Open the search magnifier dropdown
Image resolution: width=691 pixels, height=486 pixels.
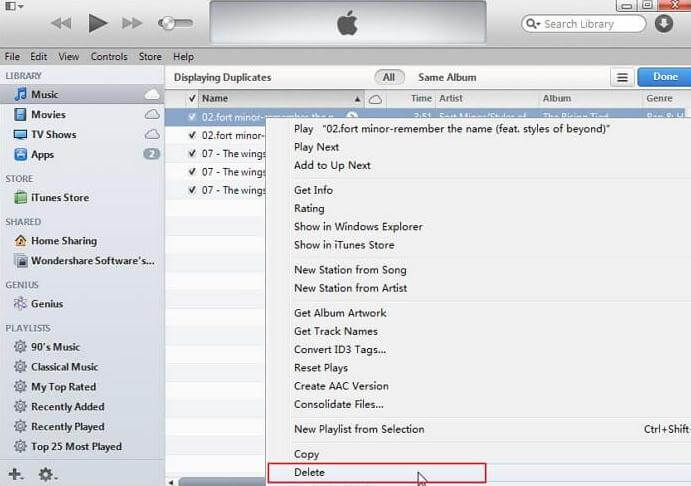coord(533,24)
